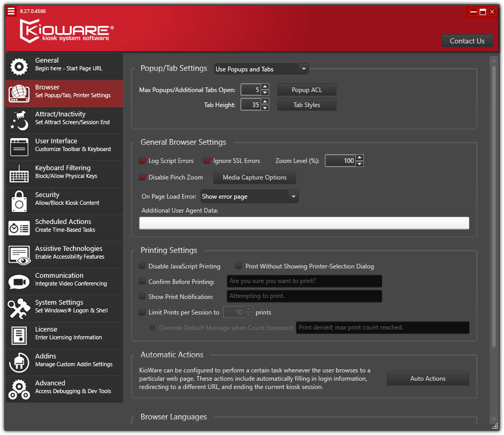This screenshot has width=504, height=435.
Task: Click scrollbar up arrow at top
Action: [494, 59]
